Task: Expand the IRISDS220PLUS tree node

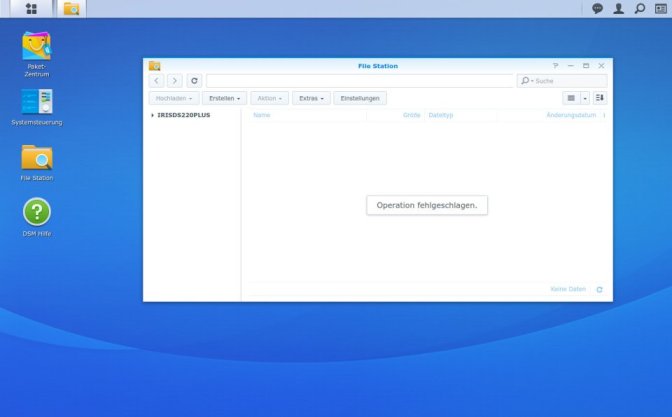Action: (x=152, y=115)
